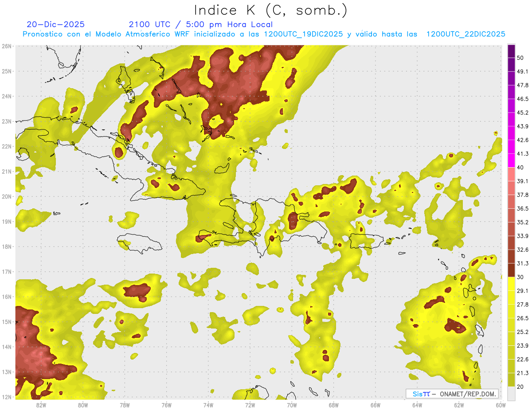The width and height of the screenshot is (532, 411).
Task: Click the color bar label '43.9'
Action: [x=522, y=126]
